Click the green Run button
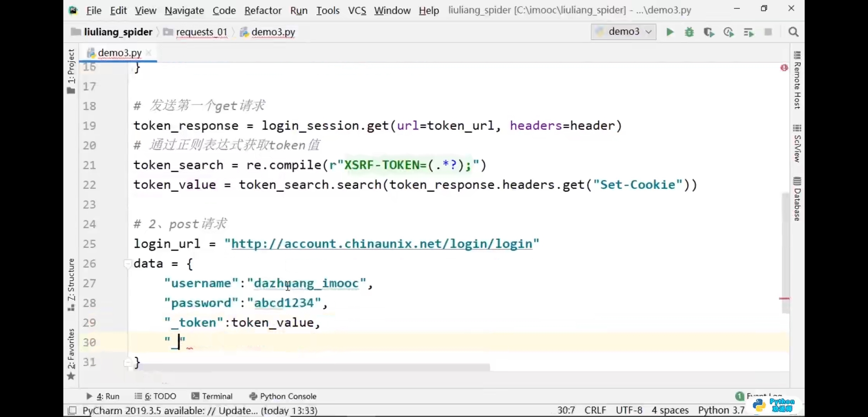The image size is (868, 417). pos(670,32)
